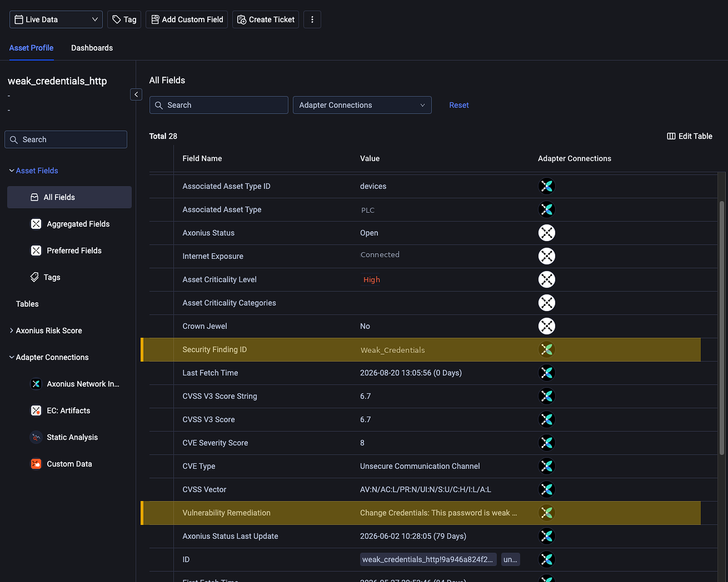This screenshot has width=728, height=582.
Task: Open the three-dot more options menu
Action: tap(312, 20)
